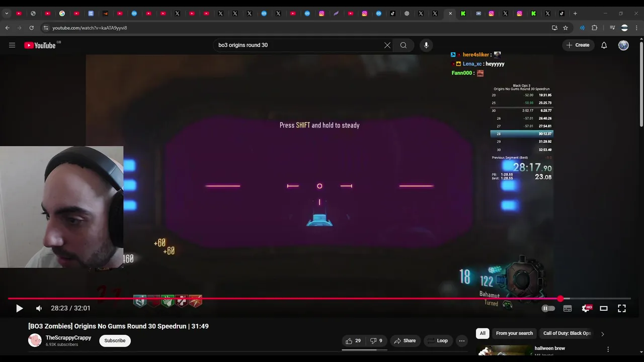Click the video title text below the player
This screenshot has height=362, width=644.
click(118, 326)
